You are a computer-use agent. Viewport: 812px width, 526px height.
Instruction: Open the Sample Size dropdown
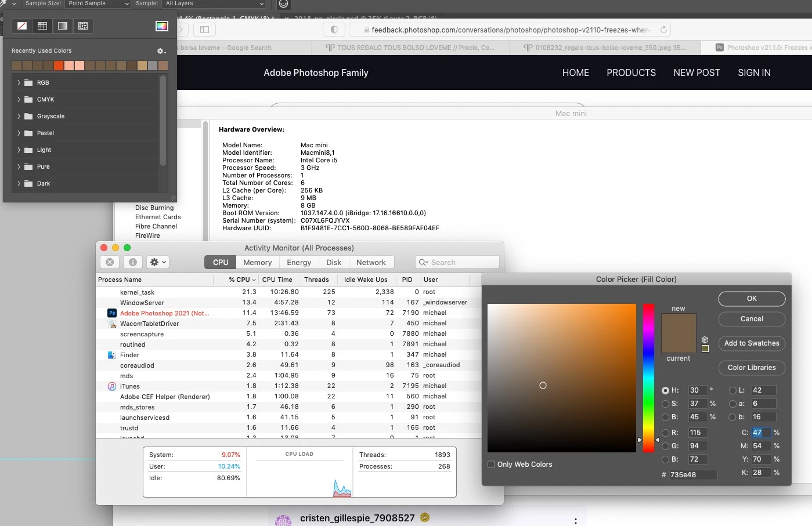point(98,3)
